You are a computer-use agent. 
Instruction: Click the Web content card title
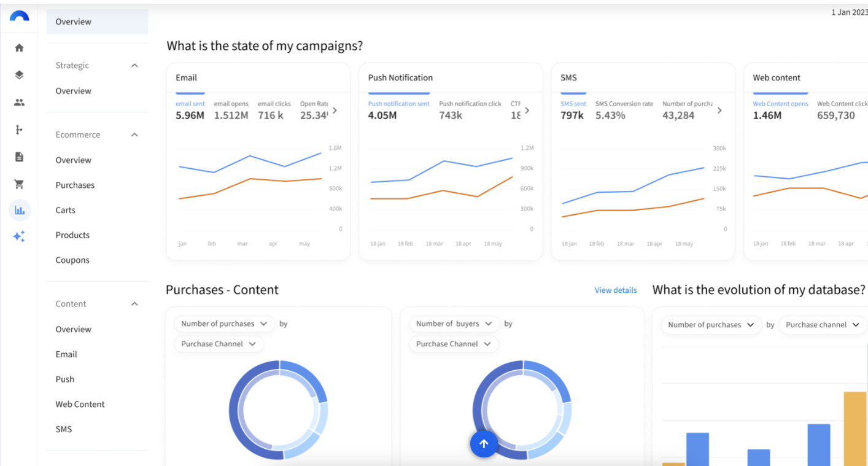point(777,78)
